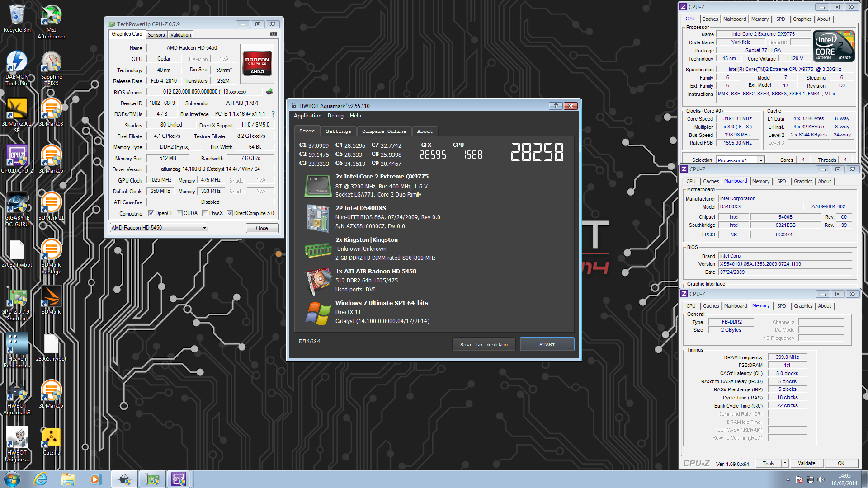868x488 pixels.
Task: Open the Aquamark About tab
Action: tap(425, 131)
